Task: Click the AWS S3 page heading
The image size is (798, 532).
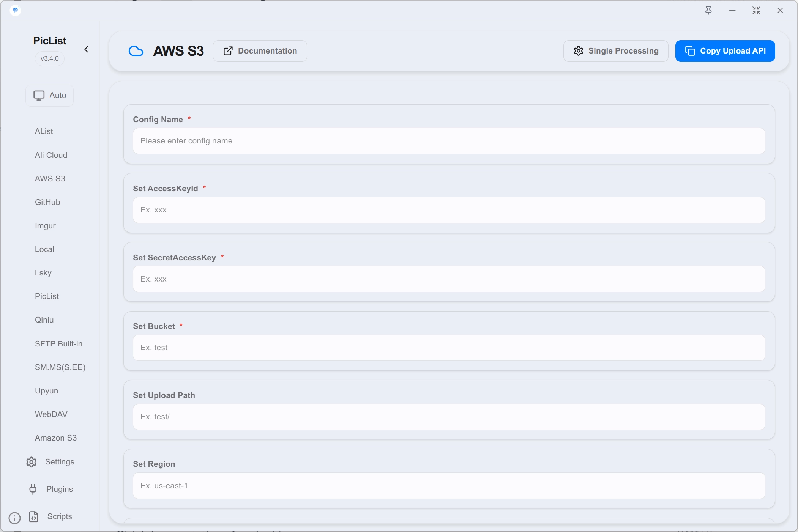Action: 178,51
